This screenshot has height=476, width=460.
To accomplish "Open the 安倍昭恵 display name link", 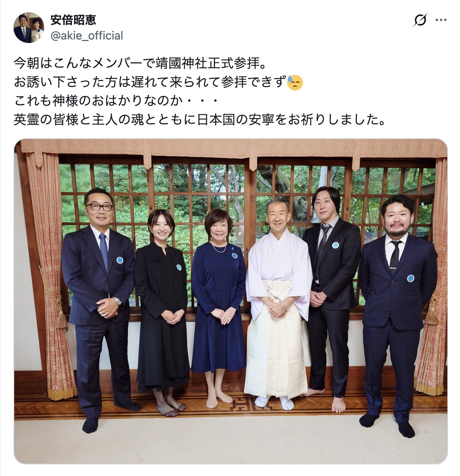I will coord(73,20).
